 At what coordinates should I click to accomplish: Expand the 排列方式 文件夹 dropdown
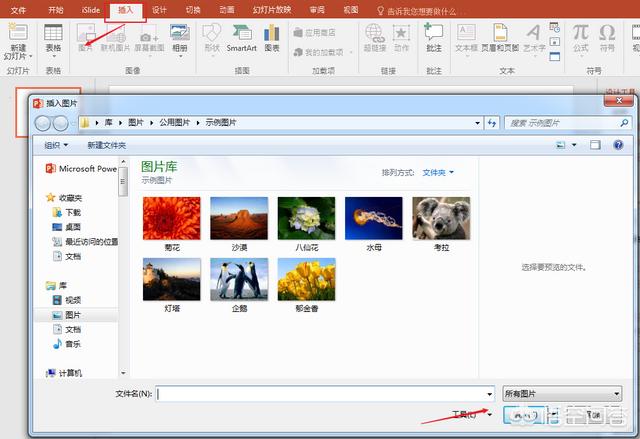pos(438,172)
